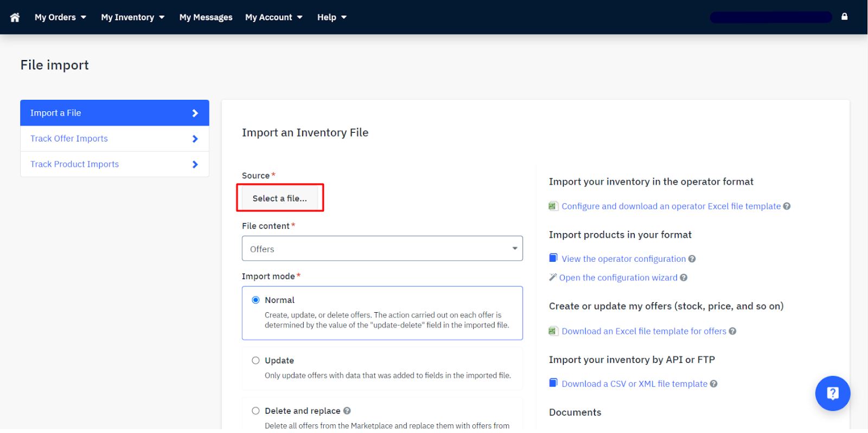
Task: Select the Delete and replace import mode
Action: 256,411
